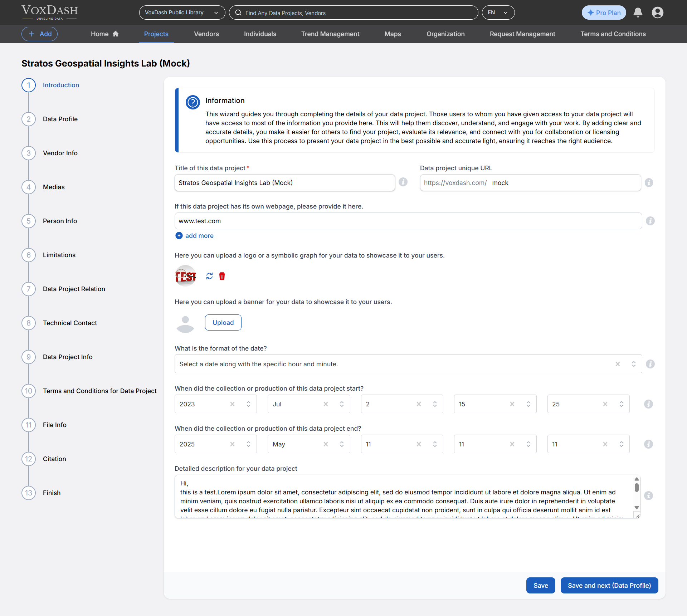View info tooltip beside the project title field
Viewport: 687px width, 616px height.
[x=403, y=182]
